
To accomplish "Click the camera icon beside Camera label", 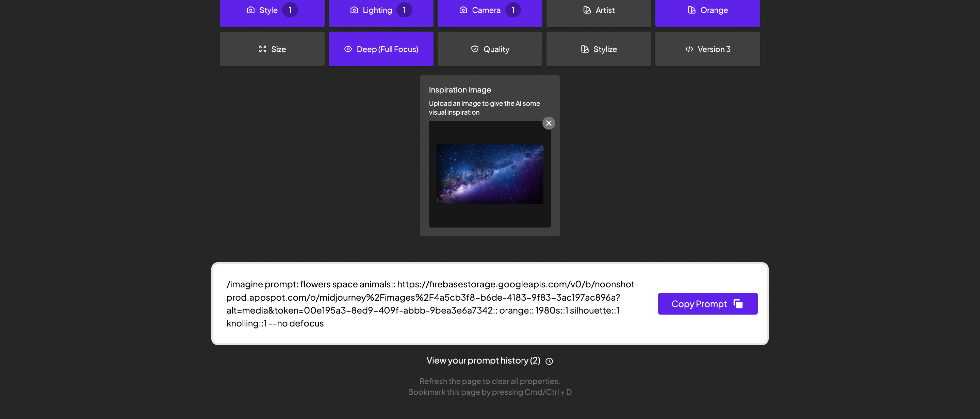I will [x=463, y=10].
